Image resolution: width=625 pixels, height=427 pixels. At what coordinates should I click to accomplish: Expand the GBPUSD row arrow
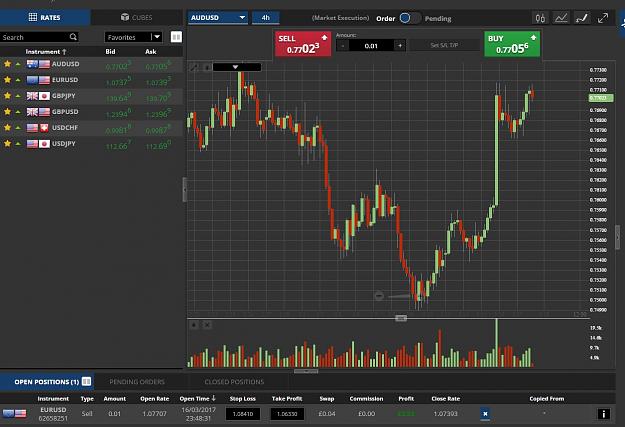(x=18, y=112)
